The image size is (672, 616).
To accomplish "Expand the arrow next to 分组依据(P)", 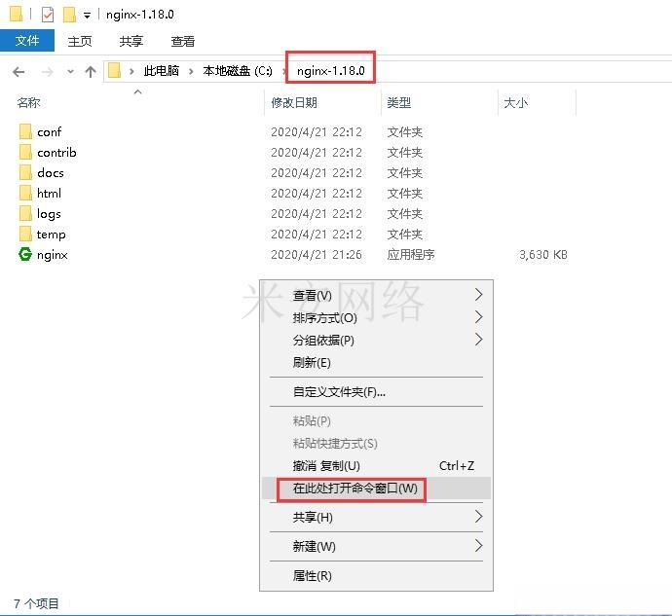I will [x=479, y=340].
